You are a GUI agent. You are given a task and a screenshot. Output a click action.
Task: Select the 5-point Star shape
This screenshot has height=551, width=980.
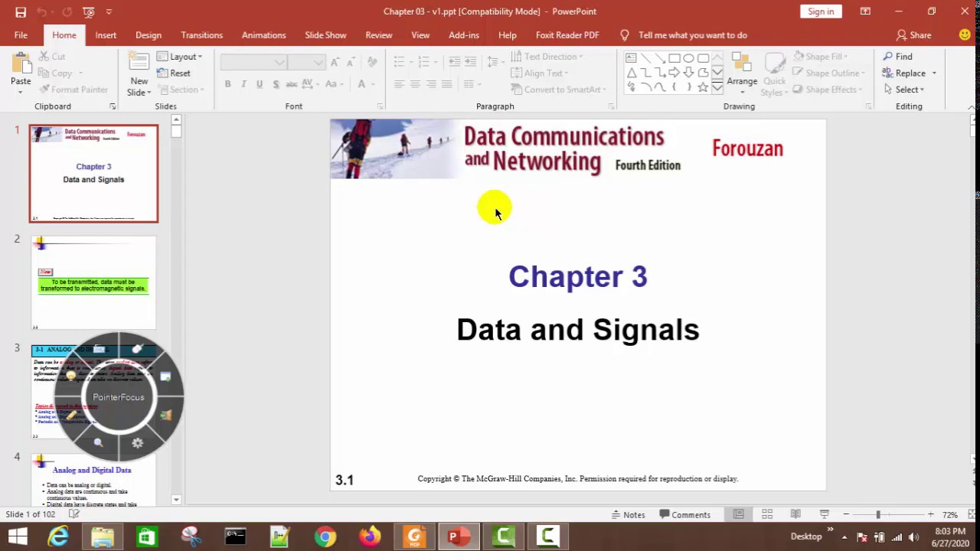703,87
